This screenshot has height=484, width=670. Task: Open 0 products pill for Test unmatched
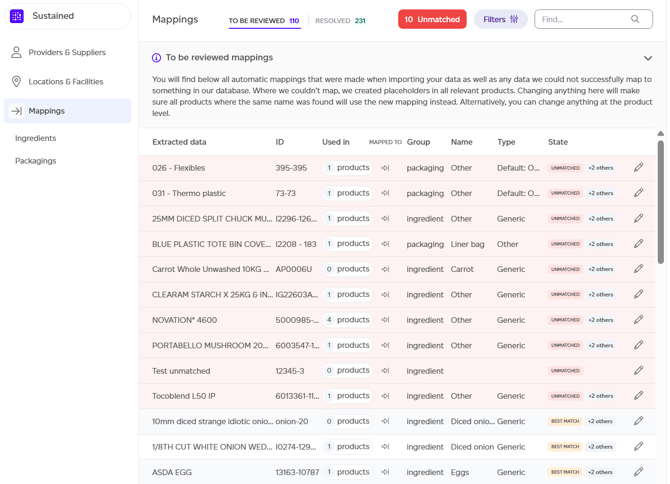point(347,370)
